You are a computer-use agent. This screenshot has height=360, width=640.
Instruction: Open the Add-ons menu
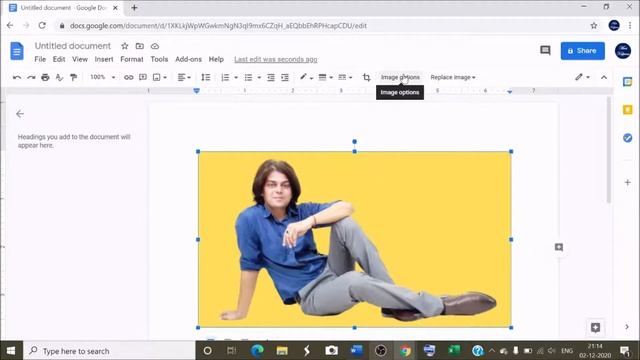tap(188, 59)
